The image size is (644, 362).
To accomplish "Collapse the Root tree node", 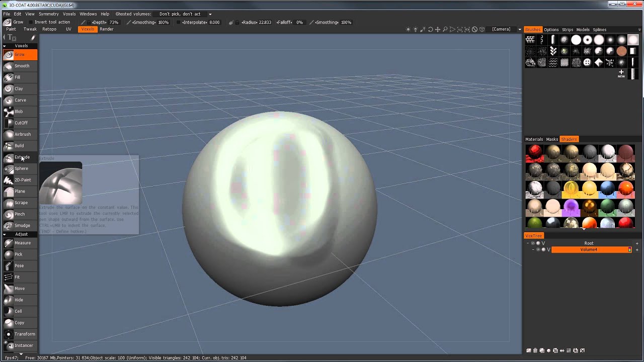I will pos(528,243).
